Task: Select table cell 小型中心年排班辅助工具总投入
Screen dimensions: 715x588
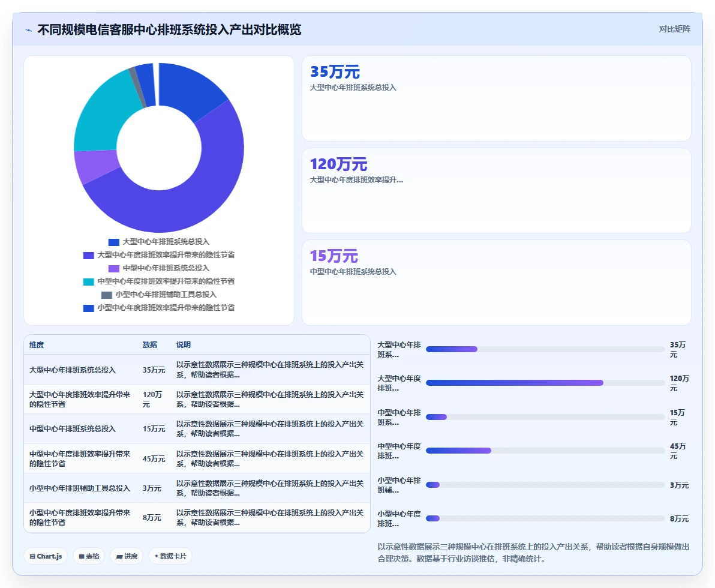Action: (x=80, y=488)
